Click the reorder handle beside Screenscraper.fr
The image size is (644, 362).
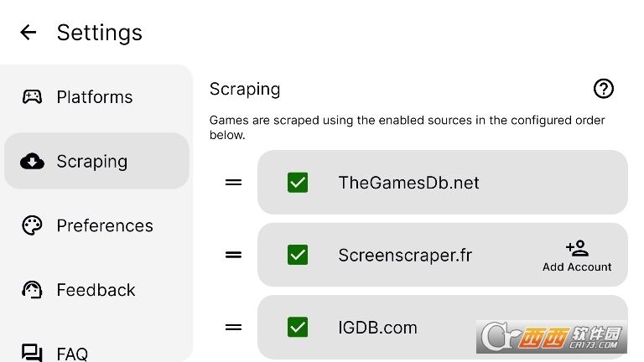pos(233,255)
